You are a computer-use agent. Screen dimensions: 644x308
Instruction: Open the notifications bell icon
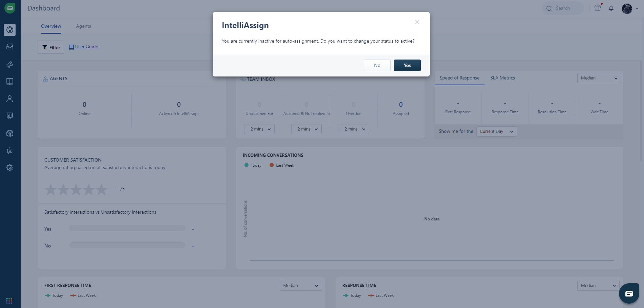611,8
